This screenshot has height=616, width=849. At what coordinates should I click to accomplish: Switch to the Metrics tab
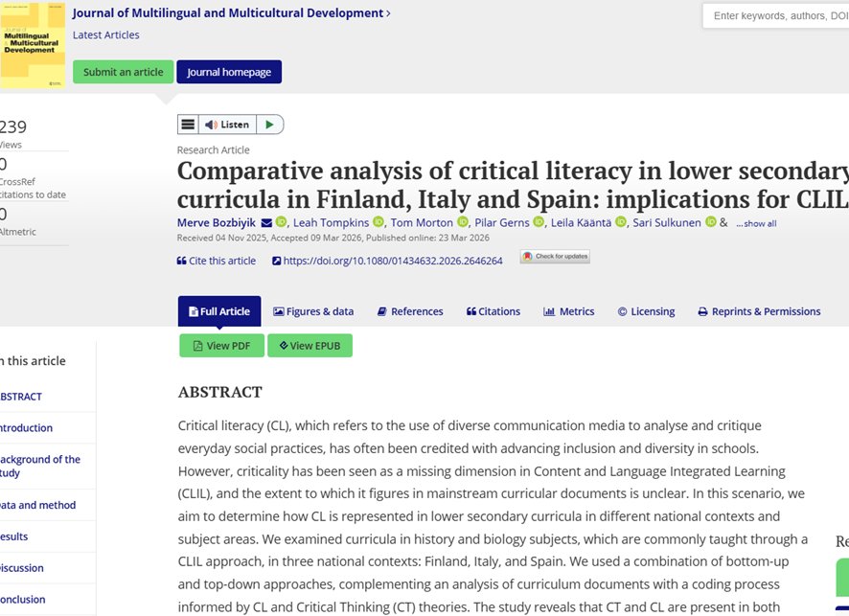coord(569,311)
